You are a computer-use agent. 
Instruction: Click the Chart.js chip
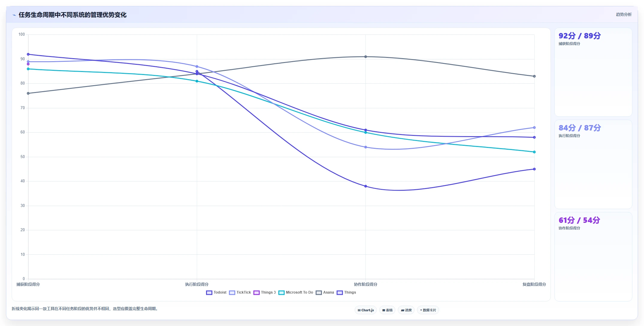[x=366, y=310]
